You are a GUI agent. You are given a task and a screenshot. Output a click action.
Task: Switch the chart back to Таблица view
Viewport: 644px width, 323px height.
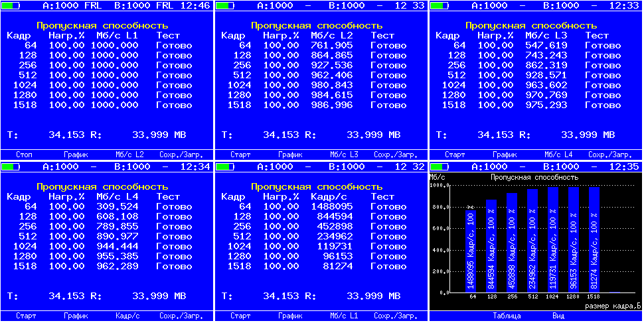(507, 316)
